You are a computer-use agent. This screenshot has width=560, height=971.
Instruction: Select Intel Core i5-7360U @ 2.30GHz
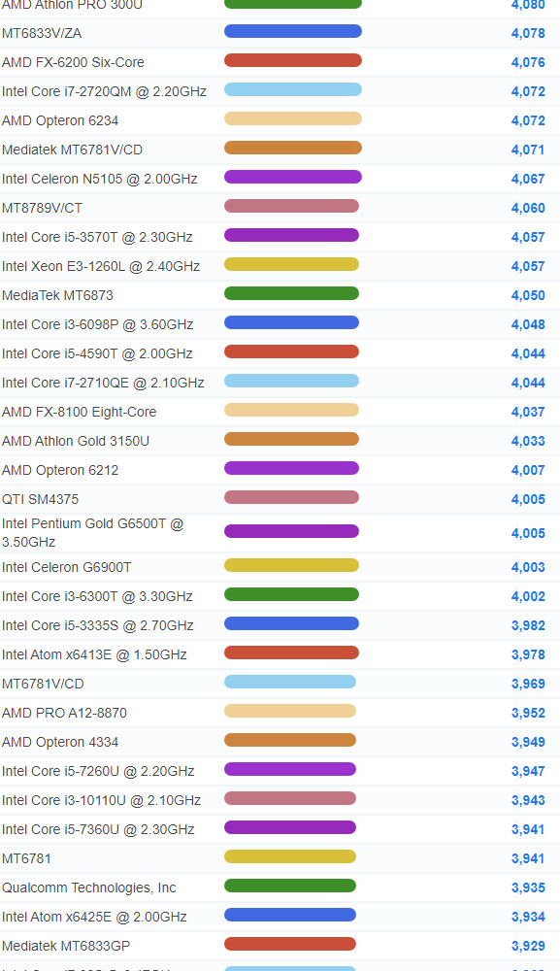98,829
